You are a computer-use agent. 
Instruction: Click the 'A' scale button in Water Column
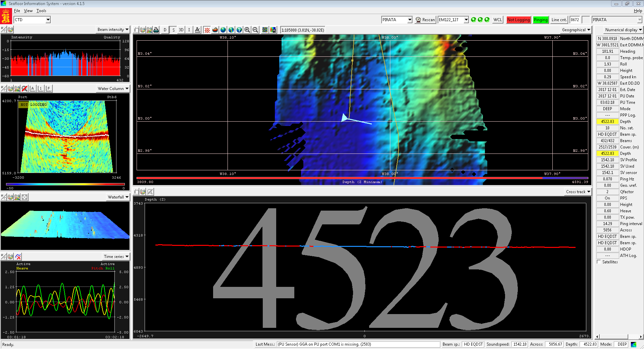32,89
